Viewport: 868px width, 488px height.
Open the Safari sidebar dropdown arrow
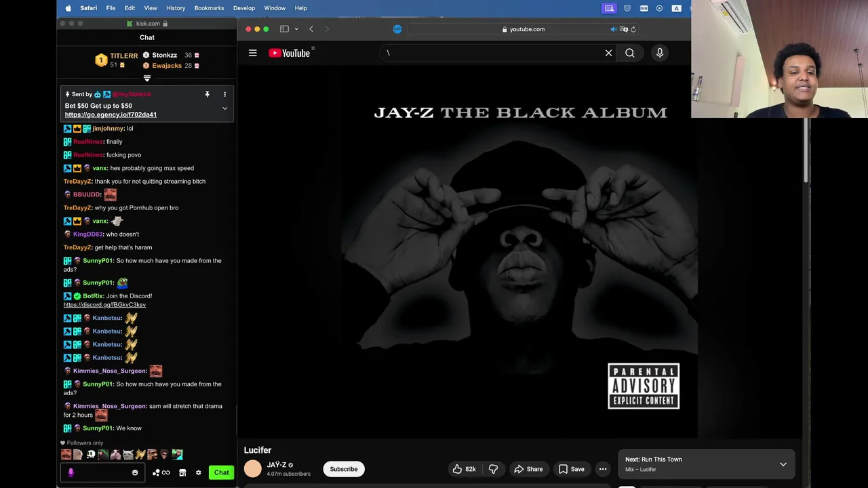point(296,29)
